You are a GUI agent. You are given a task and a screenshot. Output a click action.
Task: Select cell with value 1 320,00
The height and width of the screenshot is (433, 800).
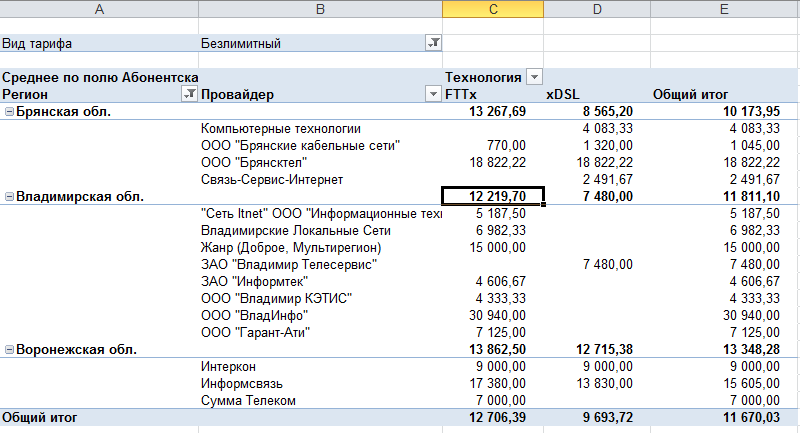(x=597, y=145)
